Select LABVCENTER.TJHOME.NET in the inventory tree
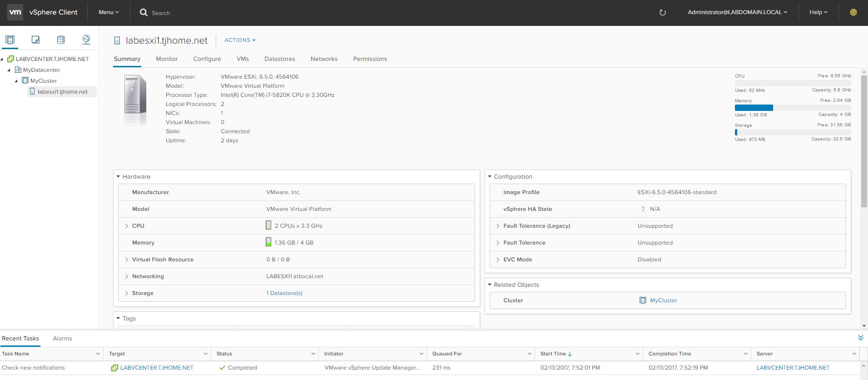 coord(52,59)
